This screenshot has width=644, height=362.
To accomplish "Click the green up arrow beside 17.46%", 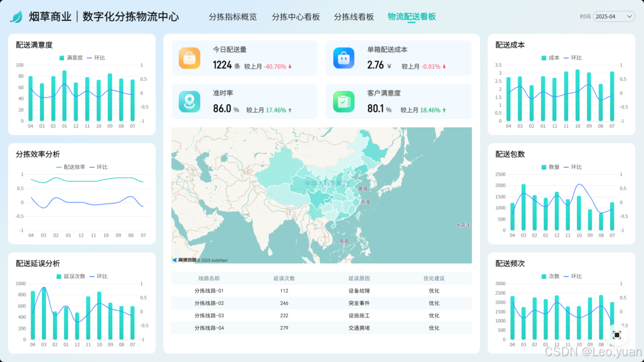I will point(290,110).
